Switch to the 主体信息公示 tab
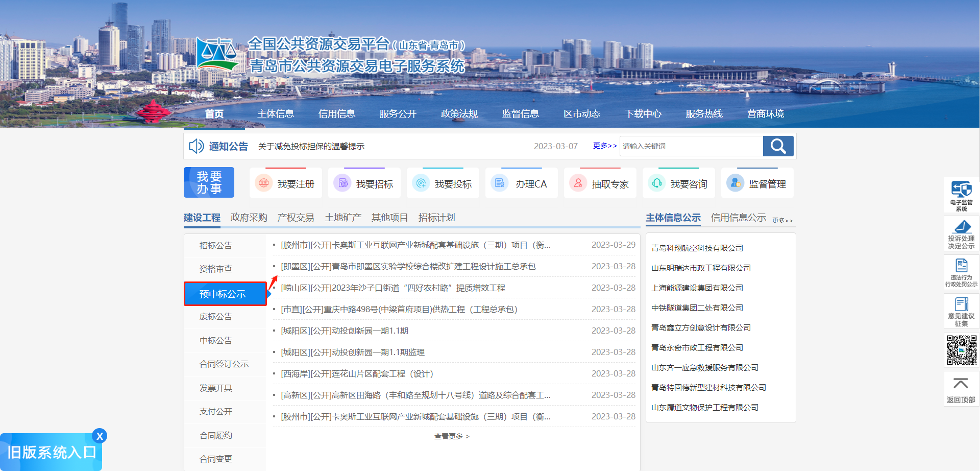The width and height of the screenshot is (980, 471). 673,218
